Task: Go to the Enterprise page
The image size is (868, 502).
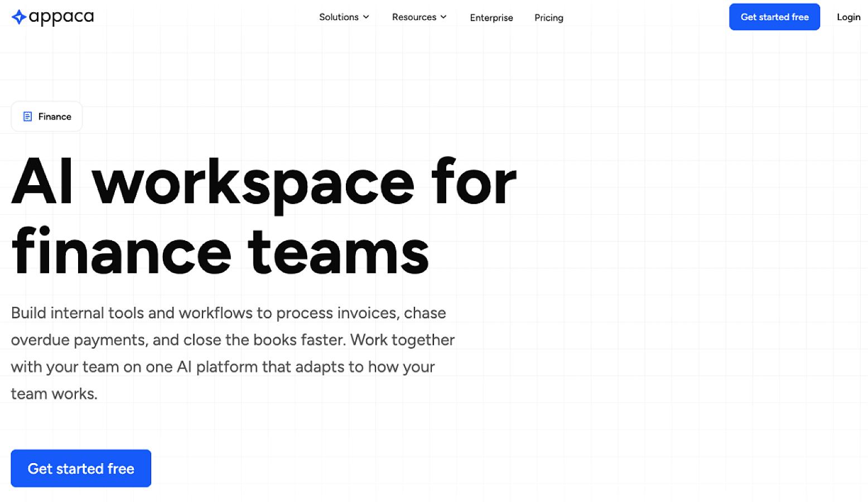Action: [491, 18]
